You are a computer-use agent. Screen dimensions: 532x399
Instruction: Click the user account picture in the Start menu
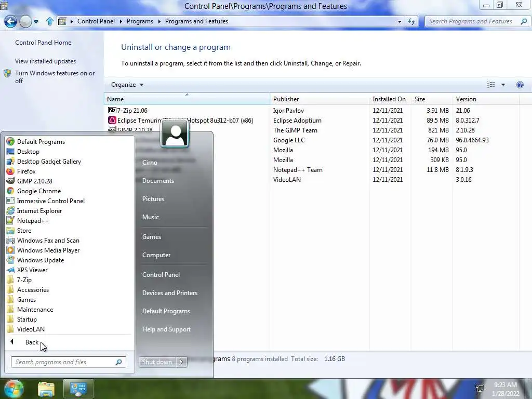click(x=175, y=134)
